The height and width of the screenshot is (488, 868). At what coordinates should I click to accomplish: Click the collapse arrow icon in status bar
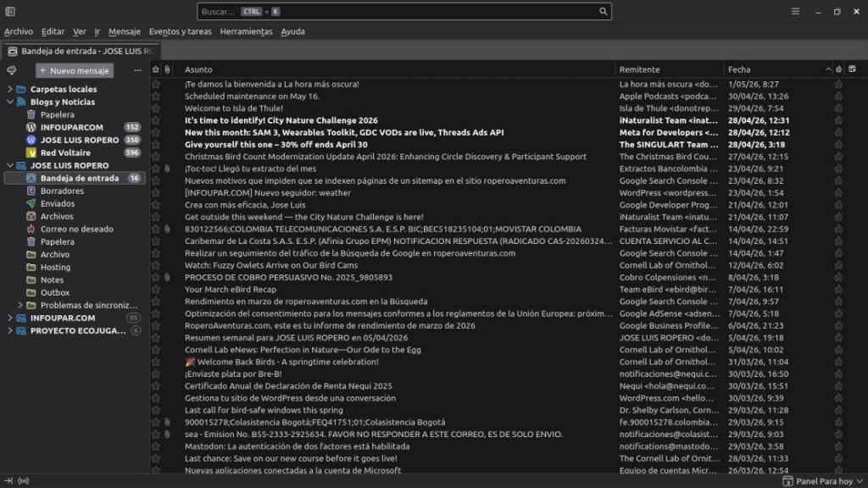(x=8, y=481)
